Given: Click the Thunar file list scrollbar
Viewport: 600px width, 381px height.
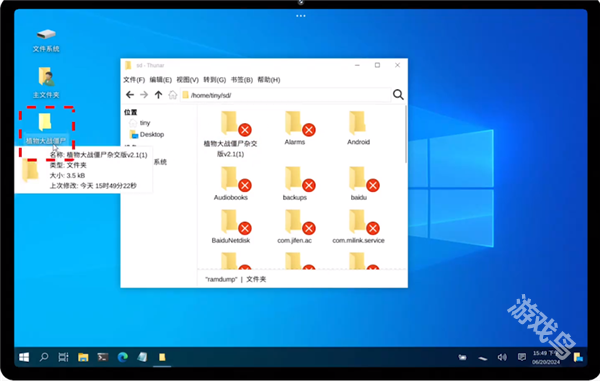Looking at the screenshot, I should click(405, 134).
